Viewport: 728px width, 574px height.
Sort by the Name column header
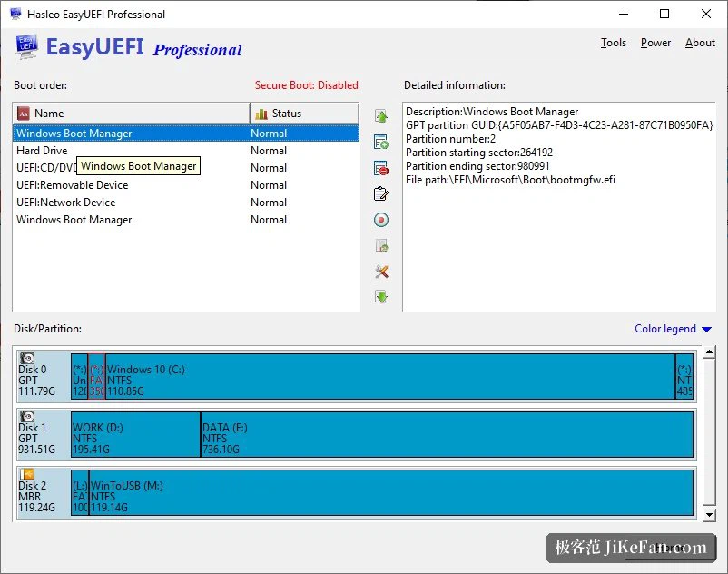[x=132, y=114]
